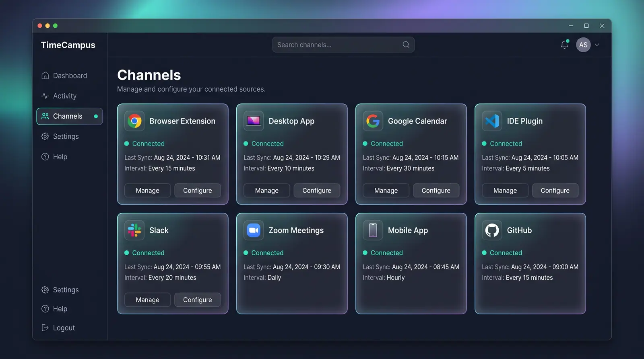Image resolution: width=644 pixels, height=359 pixels.
Task: Click the Slack logo icon
Action: tap(134, 230)
